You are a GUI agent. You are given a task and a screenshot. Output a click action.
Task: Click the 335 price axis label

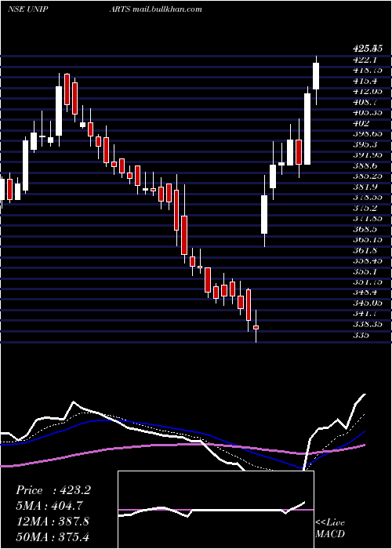(361, 335)
